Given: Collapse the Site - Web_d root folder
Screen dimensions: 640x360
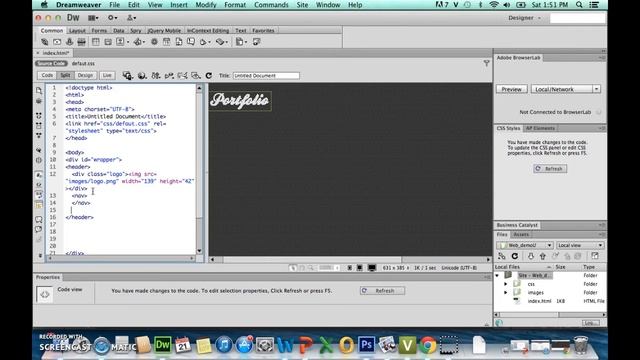Looking at the screenshot, I should pos(497,276).
